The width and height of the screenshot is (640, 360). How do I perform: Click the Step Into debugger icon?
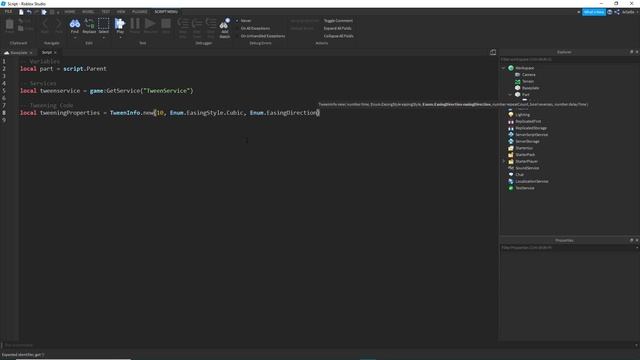(183, 23)
